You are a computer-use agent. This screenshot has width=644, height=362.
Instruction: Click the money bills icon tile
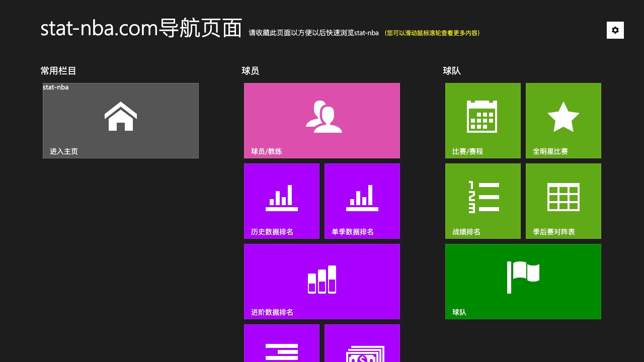point(362,347)
